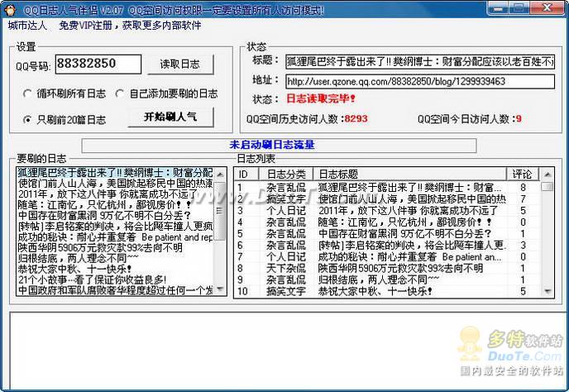Click the 日志读取完毕 status text
This screenshot has height=392, width=569.
tap(321, 98)
